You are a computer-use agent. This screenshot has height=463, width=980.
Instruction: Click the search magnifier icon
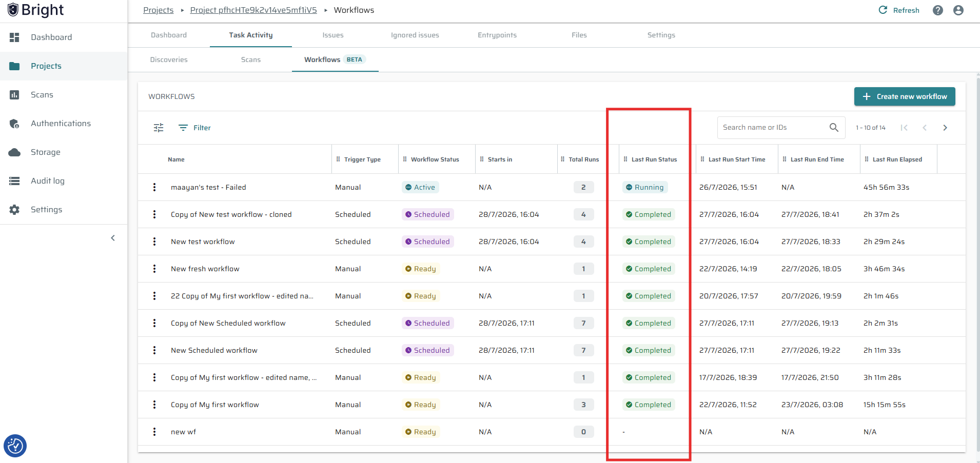click(x=834, y=127)
